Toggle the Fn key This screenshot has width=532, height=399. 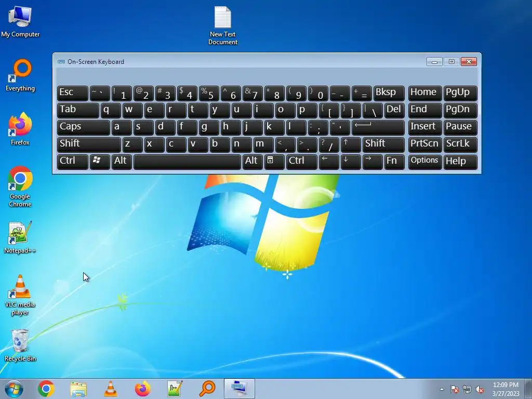tap(394, 162)
